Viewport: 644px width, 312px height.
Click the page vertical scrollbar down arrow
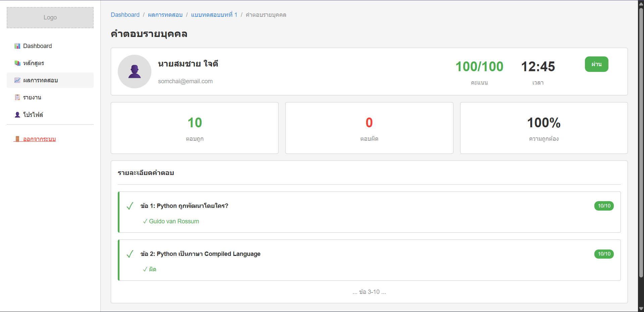click(641, 309)
